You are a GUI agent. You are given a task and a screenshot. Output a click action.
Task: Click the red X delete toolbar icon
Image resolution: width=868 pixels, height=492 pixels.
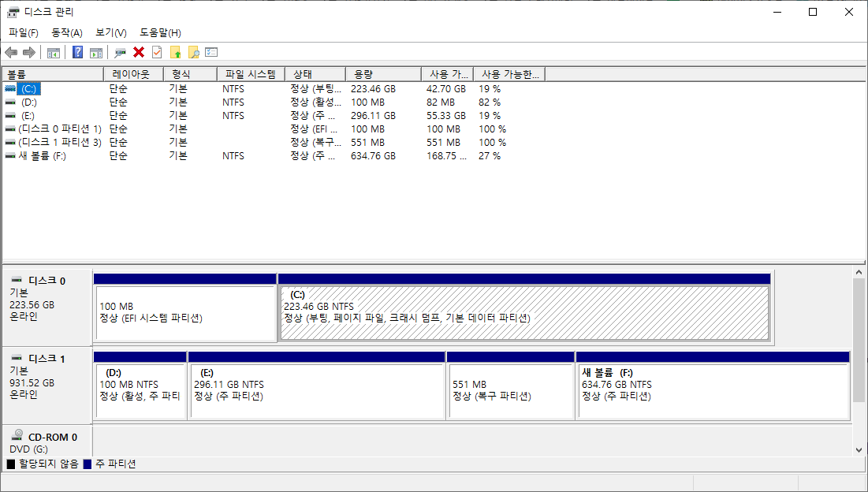(x=138, y=52)
